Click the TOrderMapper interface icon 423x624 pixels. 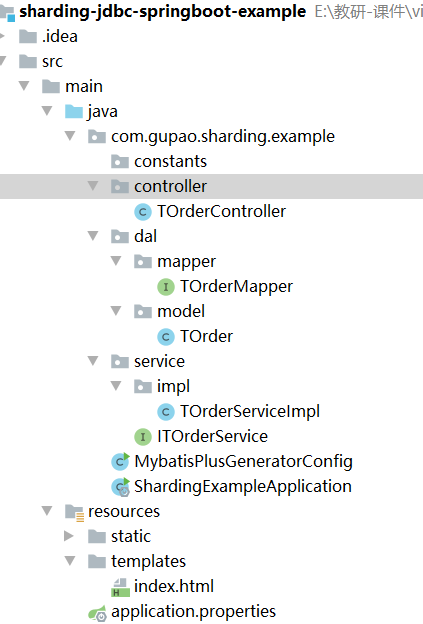coord(166,287)
